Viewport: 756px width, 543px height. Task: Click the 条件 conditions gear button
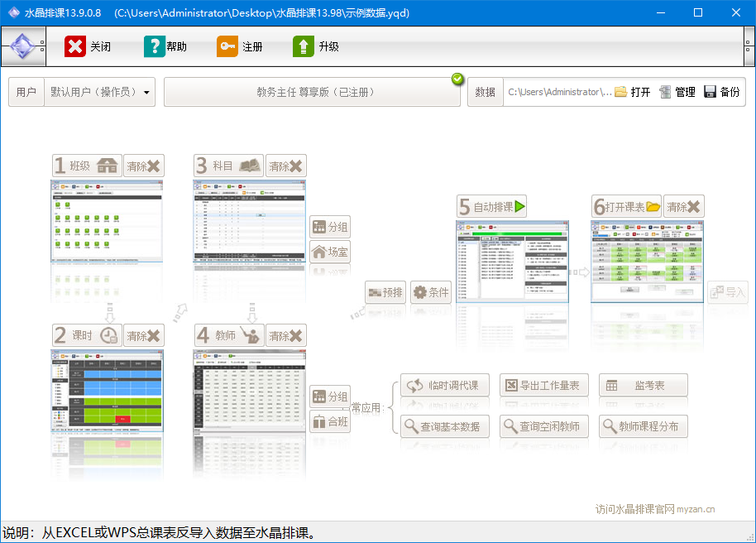pos(431,292)
